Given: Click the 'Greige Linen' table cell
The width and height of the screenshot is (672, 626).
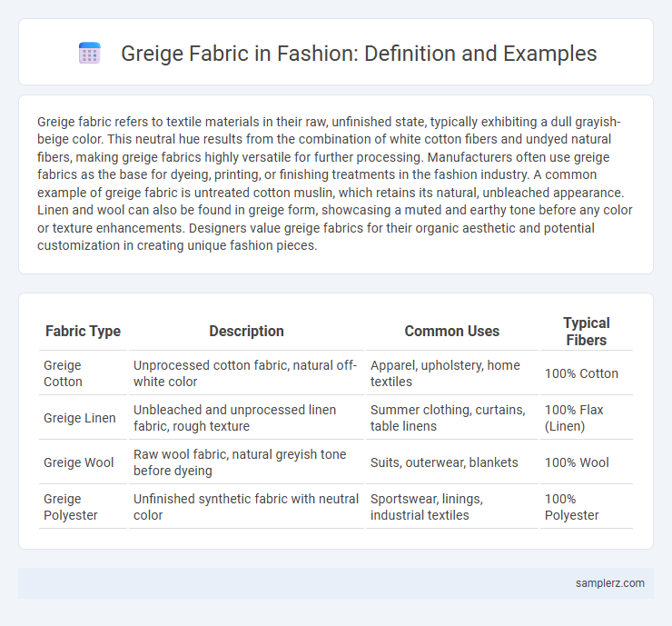Looking at the screenshot, I should click(84, 418).
